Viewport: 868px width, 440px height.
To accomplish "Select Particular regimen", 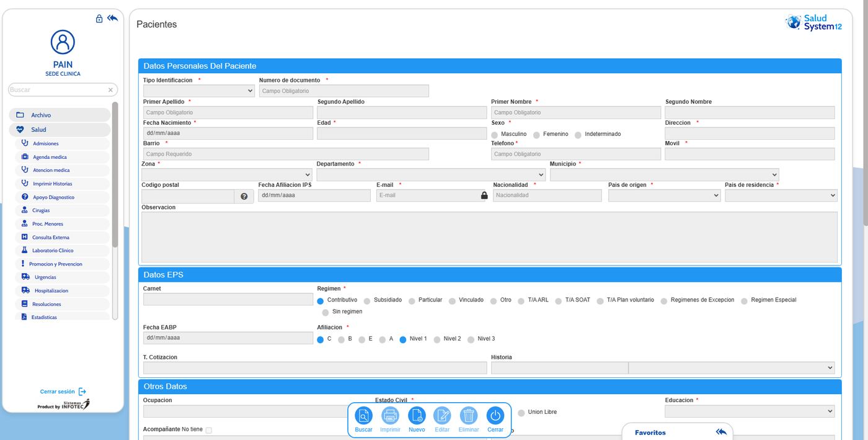I will pyautogui.click(x=412, y=301).
